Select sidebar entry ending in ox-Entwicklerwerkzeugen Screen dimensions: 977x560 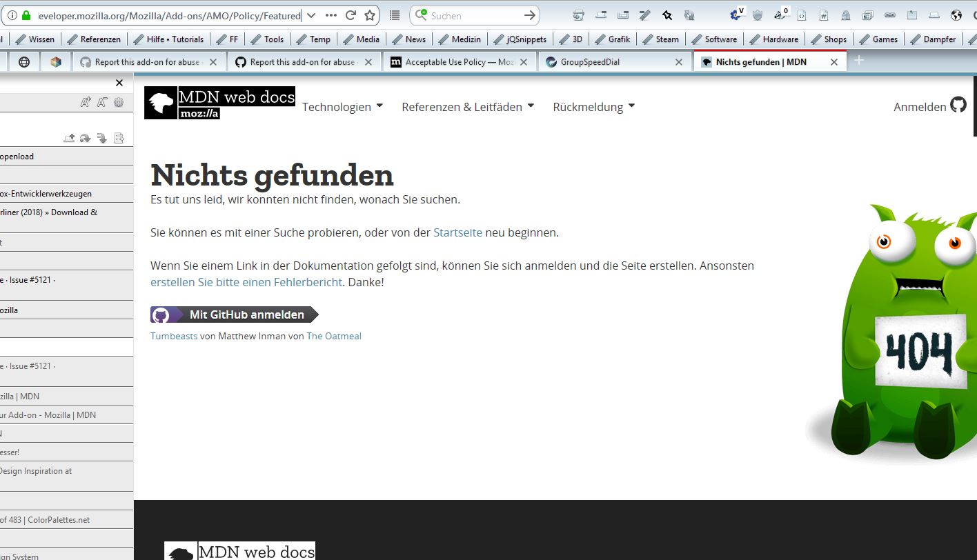point(67,194)
